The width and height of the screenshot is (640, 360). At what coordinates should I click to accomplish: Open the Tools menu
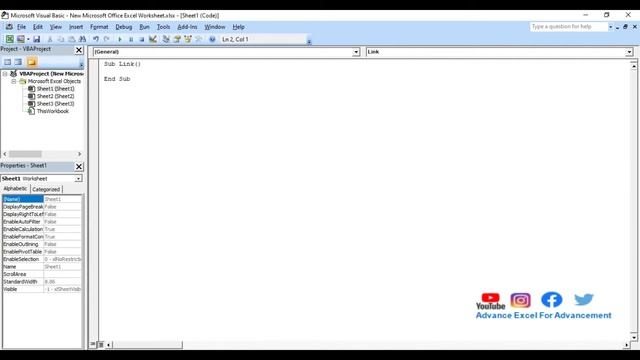click(163, 27)
